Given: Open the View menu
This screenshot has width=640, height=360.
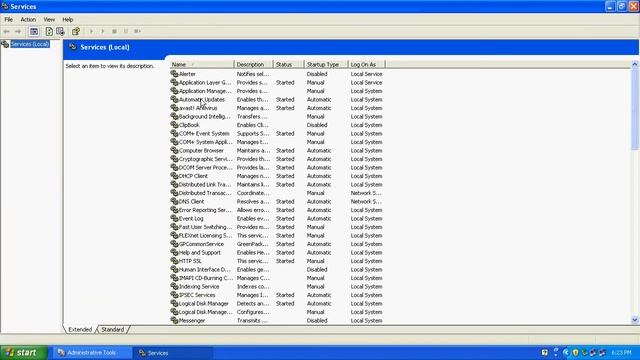Looking at the screenshot, I should [x=49, y=20].
